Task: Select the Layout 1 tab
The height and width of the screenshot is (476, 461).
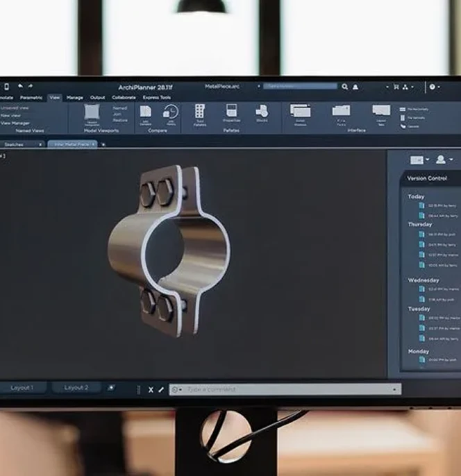Action: 22,388
